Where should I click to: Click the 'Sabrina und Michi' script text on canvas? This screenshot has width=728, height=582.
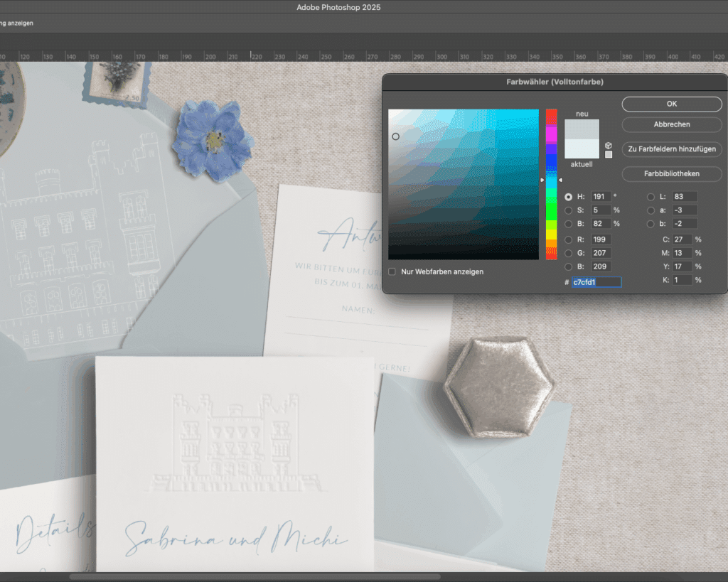pyautogui.click(x=236, y=539)
